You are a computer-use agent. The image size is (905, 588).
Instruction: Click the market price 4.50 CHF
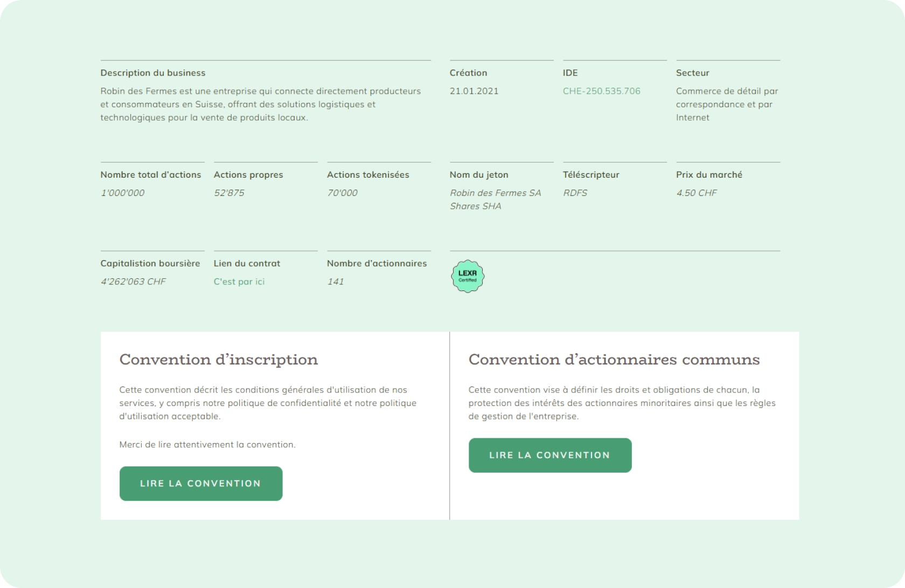pyautogui.click(x=696, y=193)
